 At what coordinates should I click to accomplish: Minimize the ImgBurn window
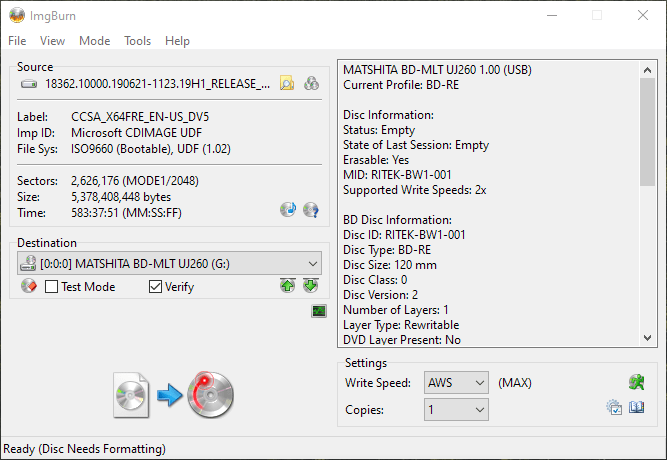(552, 15)
